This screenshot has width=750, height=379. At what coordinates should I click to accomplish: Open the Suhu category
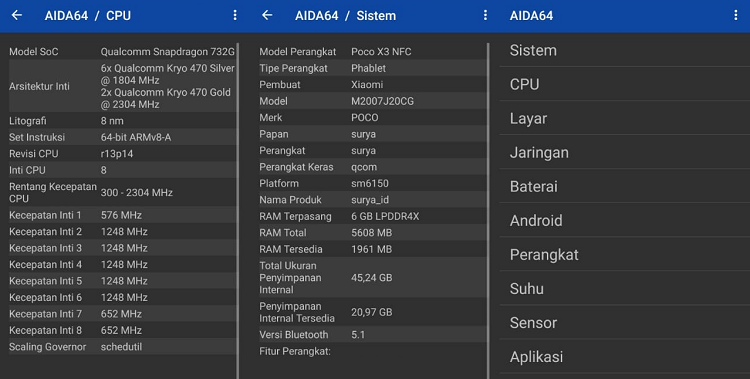(x=625, y=289)
